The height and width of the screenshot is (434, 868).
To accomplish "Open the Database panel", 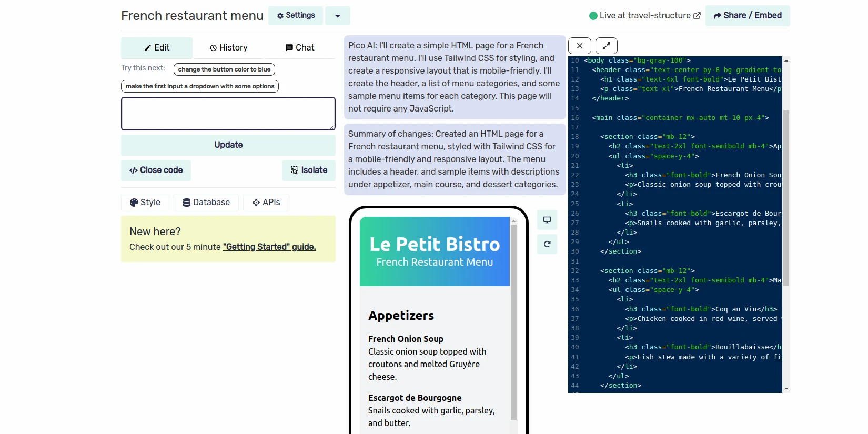I will [x=206, y=203].
